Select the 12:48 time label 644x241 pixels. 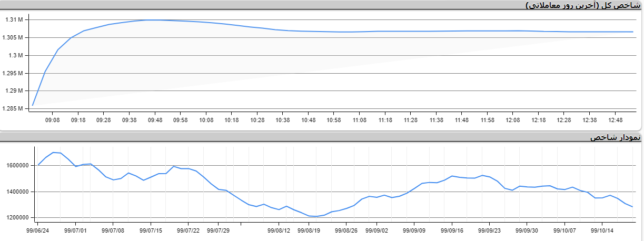pyautogui.click(x=615, y=120)
